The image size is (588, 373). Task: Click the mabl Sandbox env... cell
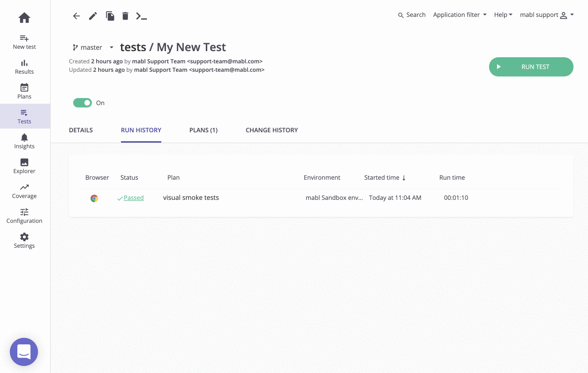click(334, 198)
